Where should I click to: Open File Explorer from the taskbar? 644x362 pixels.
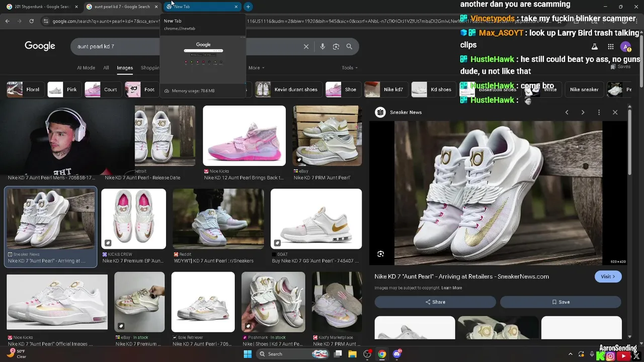352,354
